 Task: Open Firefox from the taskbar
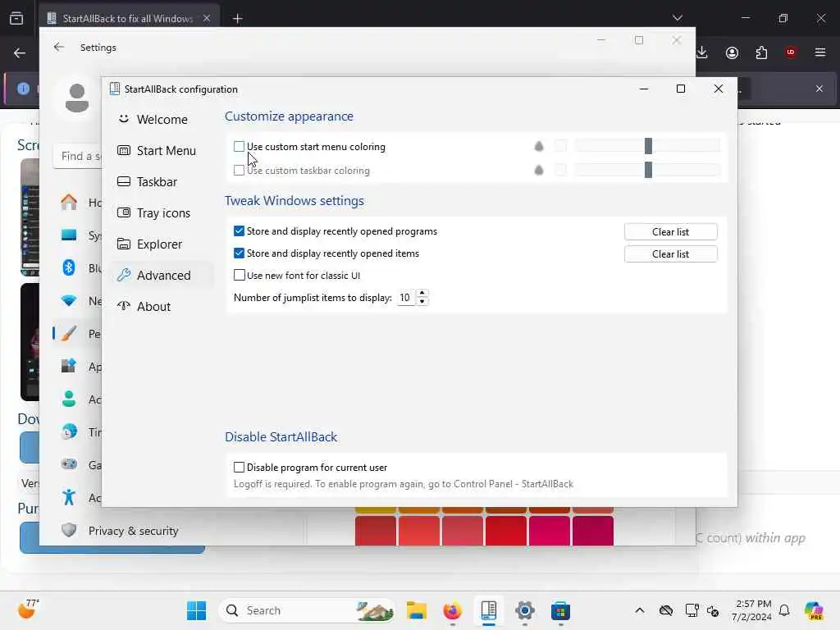(453, 610)
